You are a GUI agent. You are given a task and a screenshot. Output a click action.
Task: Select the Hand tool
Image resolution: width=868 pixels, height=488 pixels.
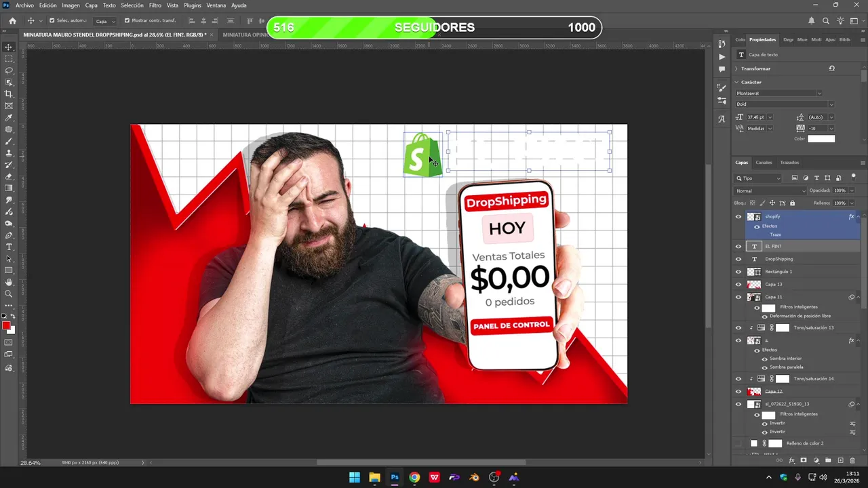[9, 282]
